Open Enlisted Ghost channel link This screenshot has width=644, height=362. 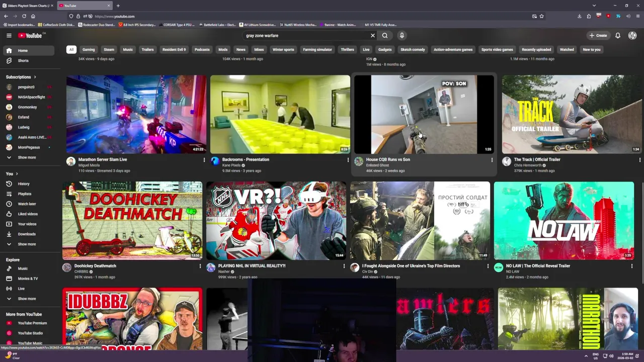[377, 165]
